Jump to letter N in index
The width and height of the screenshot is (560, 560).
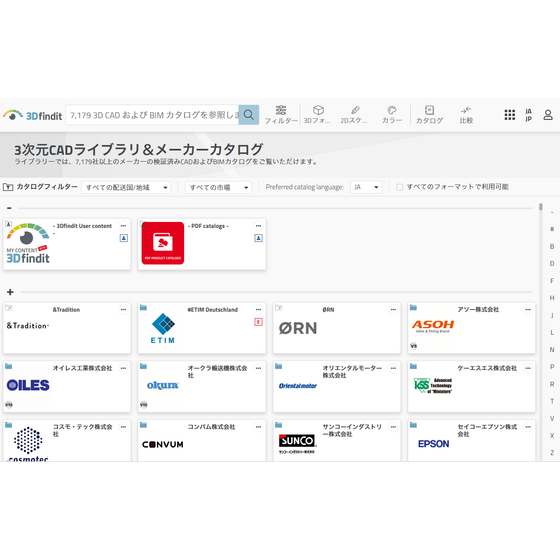[x=552, y=350]
